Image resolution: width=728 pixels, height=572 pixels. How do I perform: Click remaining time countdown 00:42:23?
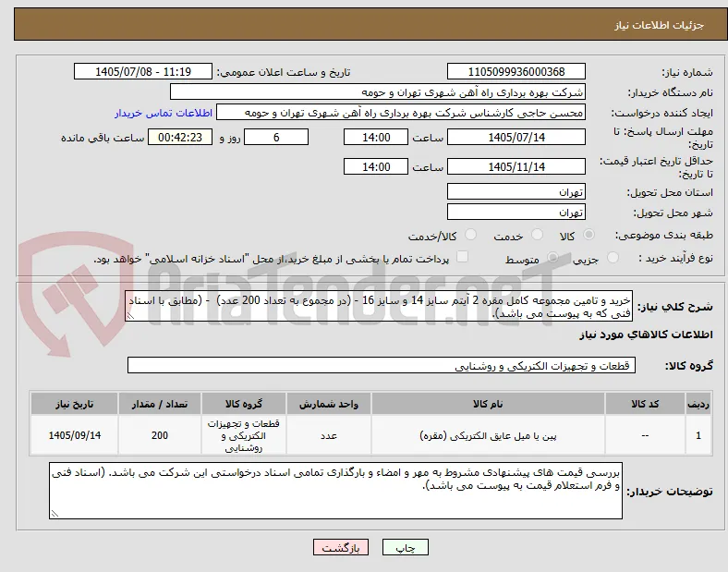click(180, 137)
